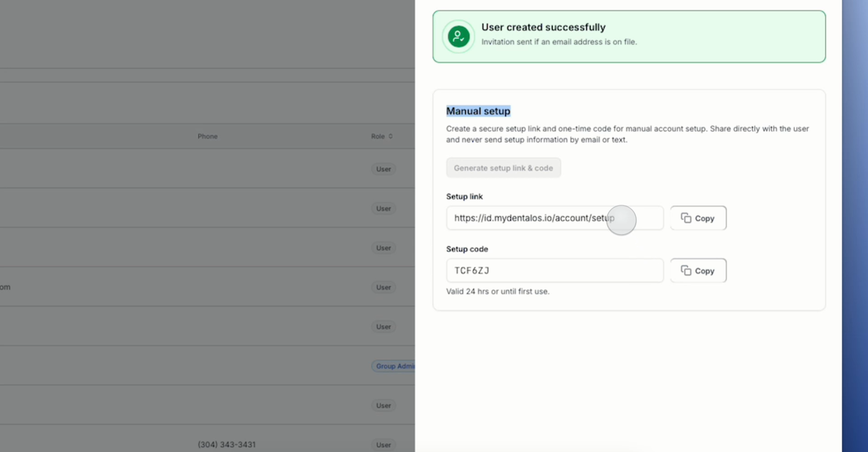The image size is (868, 452).
Task: Click the Phone column header
Action: pos(208,136)
